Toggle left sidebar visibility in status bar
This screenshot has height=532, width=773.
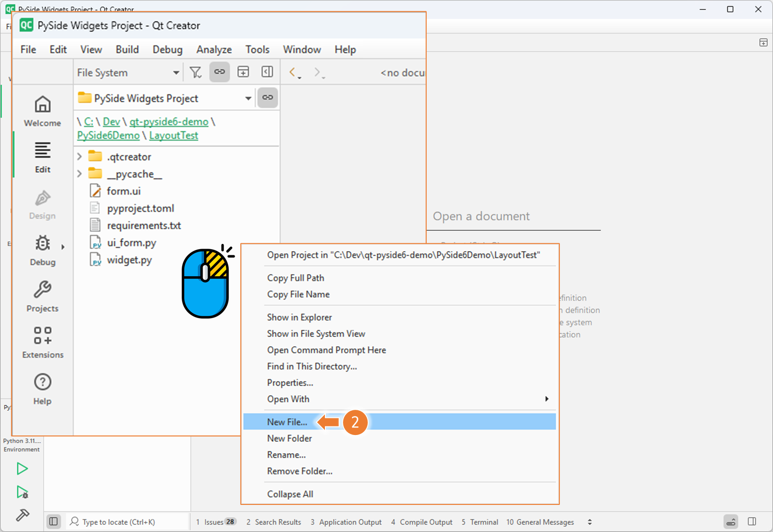[x=54, y=522]
